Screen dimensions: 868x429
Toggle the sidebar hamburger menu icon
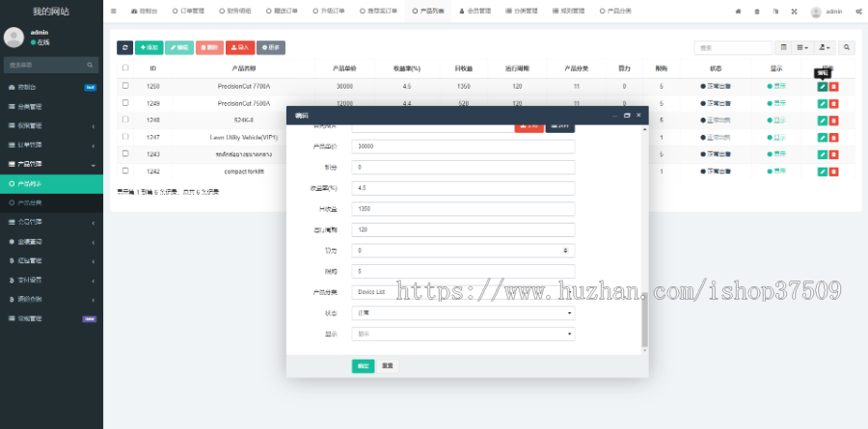pos(114,11)
